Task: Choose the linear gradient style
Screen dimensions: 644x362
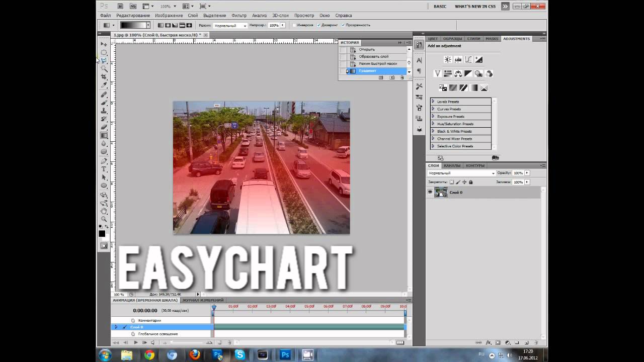Action: [160, 25]
